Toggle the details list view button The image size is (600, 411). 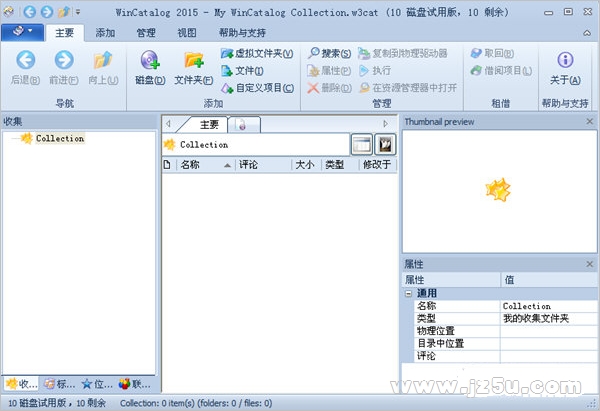coord(361,144)
